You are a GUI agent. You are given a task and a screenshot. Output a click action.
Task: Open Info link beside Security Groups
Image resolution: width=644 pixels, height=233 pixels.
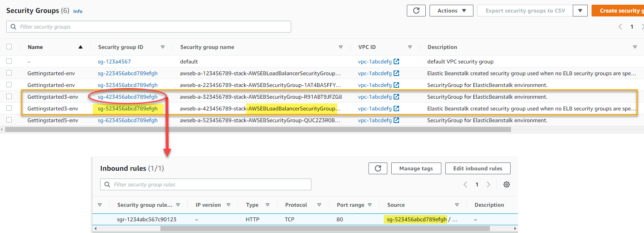(78, 11)
